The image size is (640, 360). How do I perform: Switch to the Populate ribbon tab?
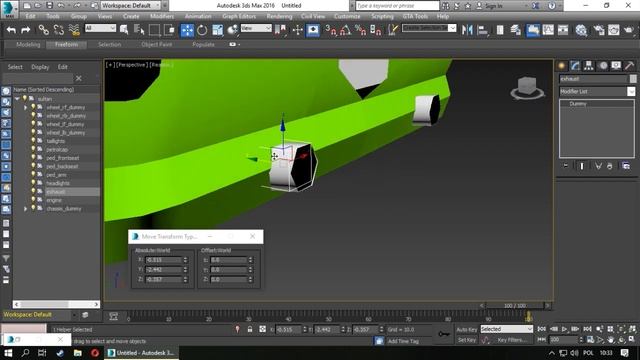click(203, 44)
